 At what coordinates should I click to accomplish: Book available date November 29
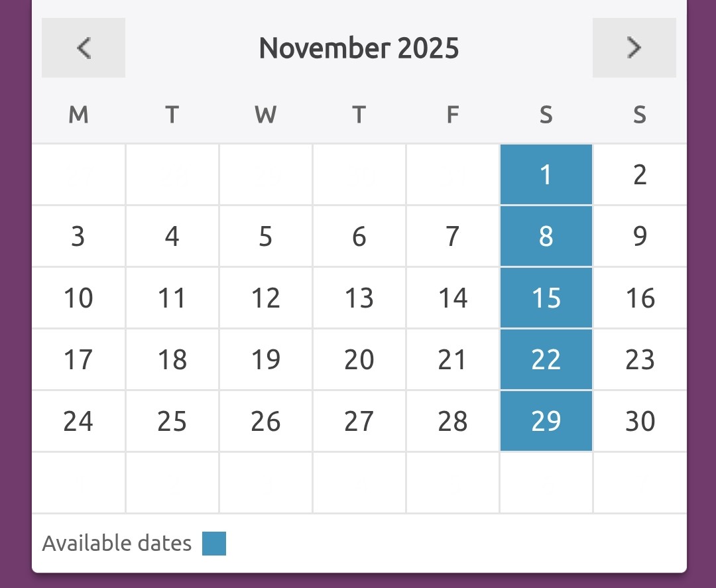coord(546,422)
